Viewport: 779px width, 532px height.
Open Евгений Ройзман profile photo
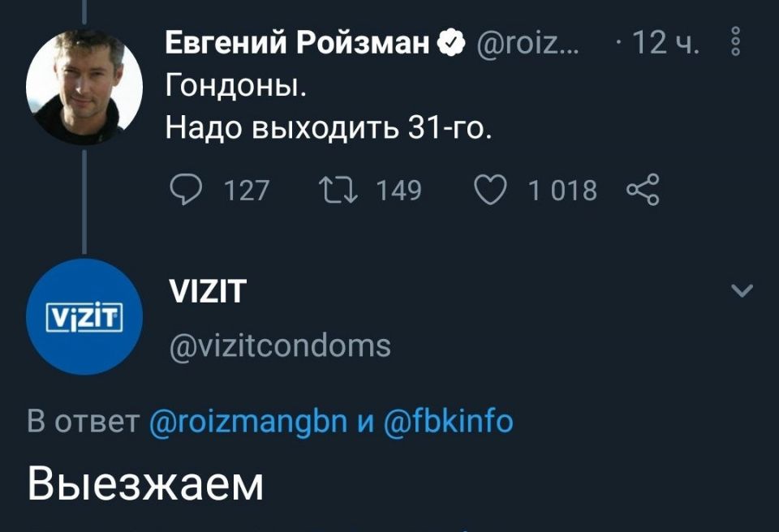pyautogui.click(x=84, y=87)
